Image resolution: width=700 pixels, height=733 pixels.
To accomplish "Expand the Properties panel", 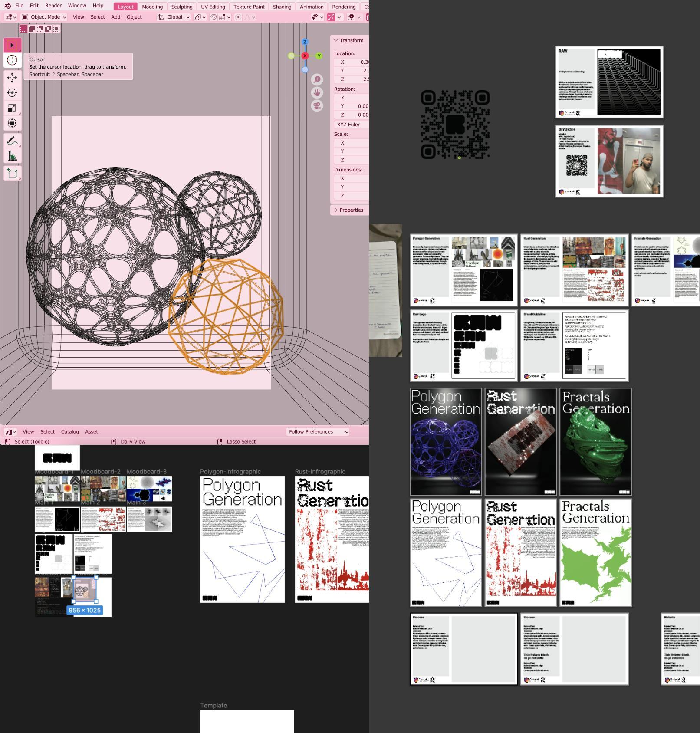I will tap(348, 210).
